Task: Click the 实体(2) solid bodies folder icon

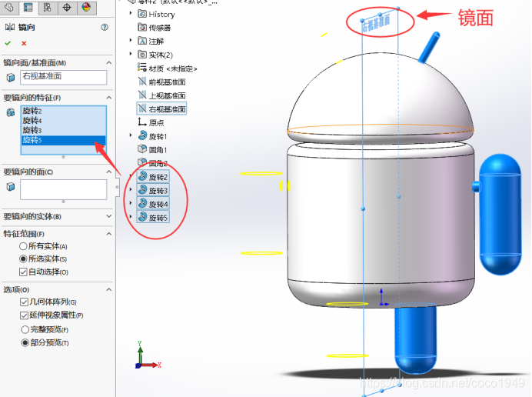Action: pos(142,55)
